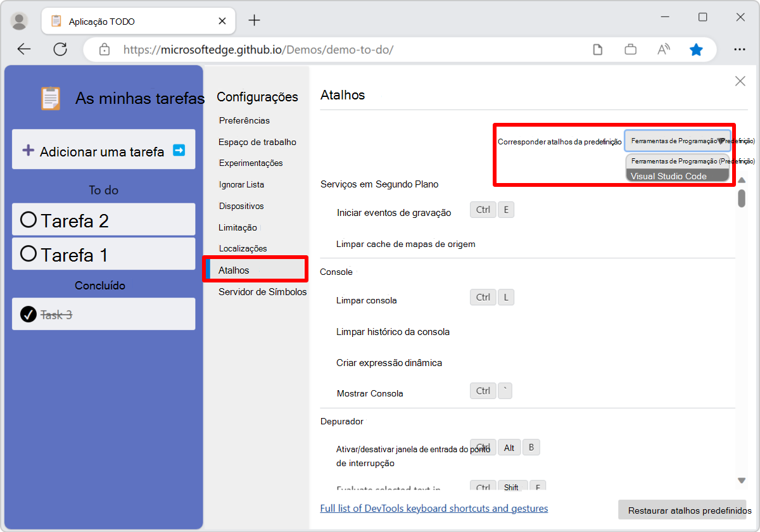Activate the Read Aloud icon
The width and height of the screenshot is (760, 532).
tap(663, 49)
